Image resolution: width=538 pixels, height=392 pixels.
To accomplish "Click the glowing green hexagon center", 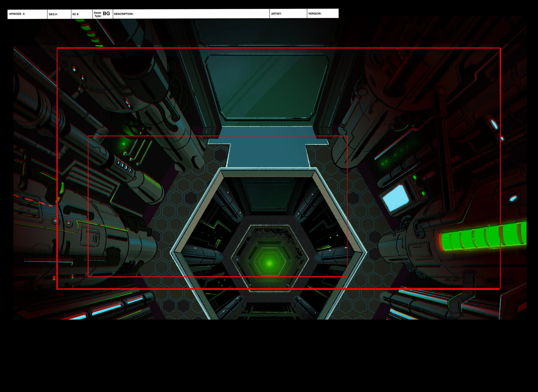I will pos(269,263).
